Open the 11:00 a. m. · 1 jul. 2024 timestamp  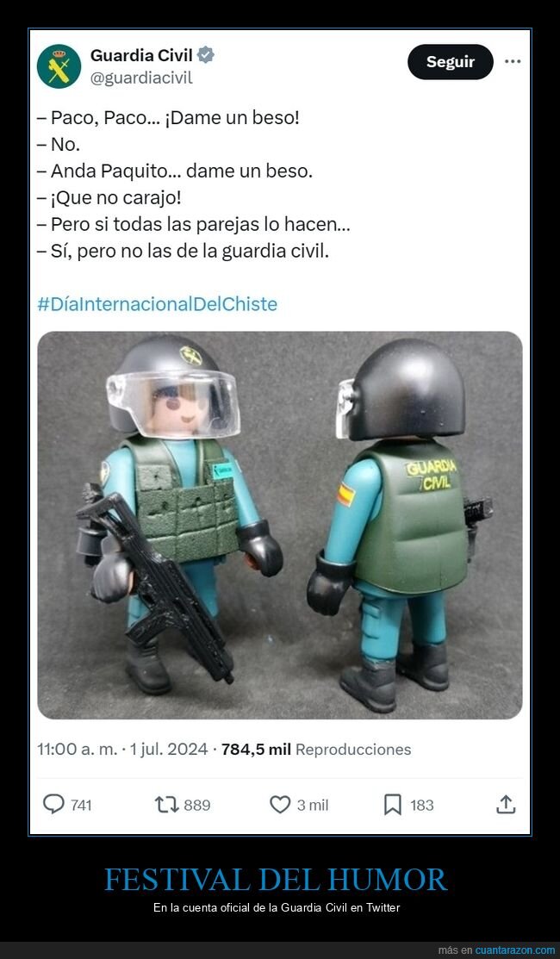click(x=122, y=750)
